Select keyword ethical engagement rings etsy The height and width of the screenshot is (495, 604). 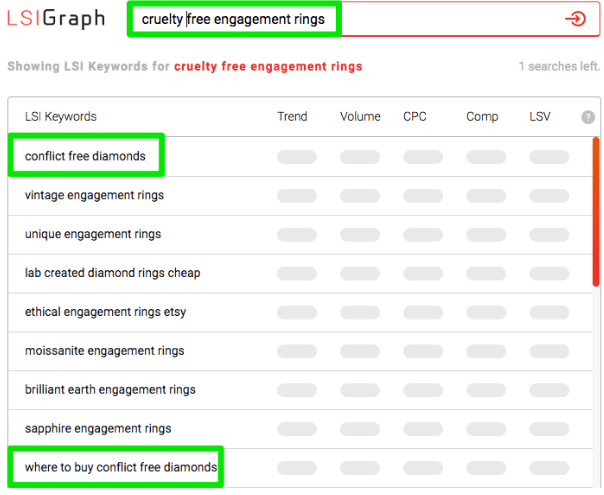tap(106, 312)
